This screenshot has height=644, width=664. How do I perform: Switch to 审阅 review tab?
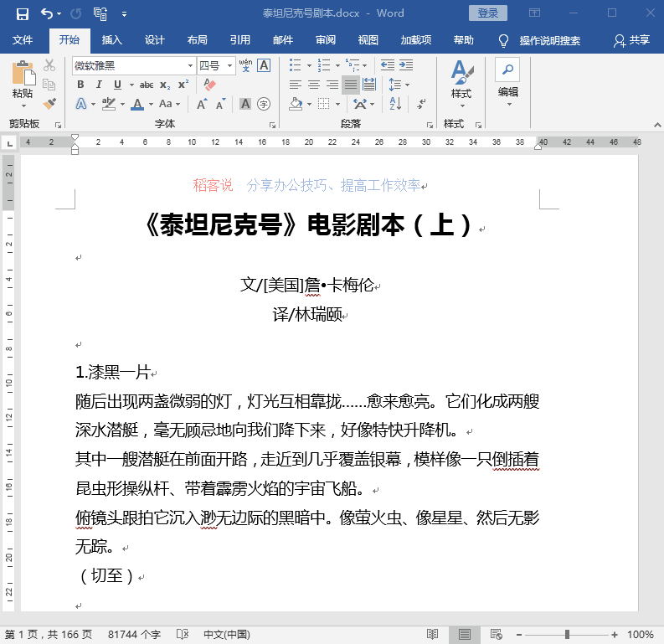pyautogui.click(x=326, y=40)
